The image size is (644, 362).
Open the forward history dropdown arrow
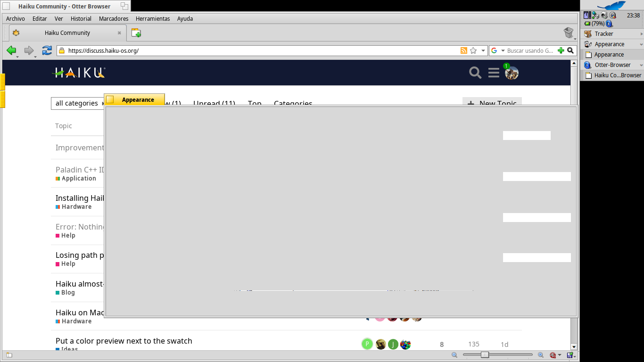pos(35,57)
